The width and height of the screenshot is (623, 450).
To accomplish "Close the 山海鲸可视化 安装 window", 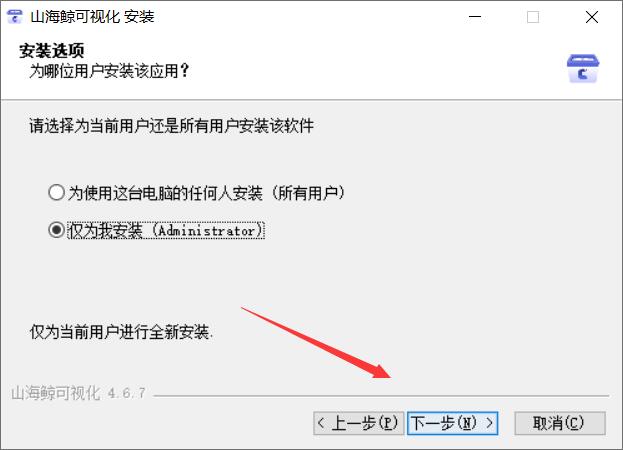I will point(592,17).
